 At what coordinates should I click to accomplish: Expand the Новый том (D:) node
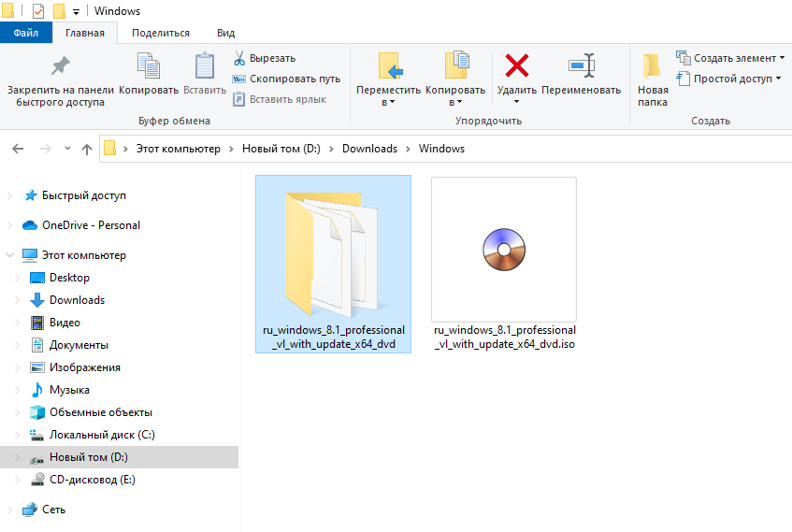[17, 457]
